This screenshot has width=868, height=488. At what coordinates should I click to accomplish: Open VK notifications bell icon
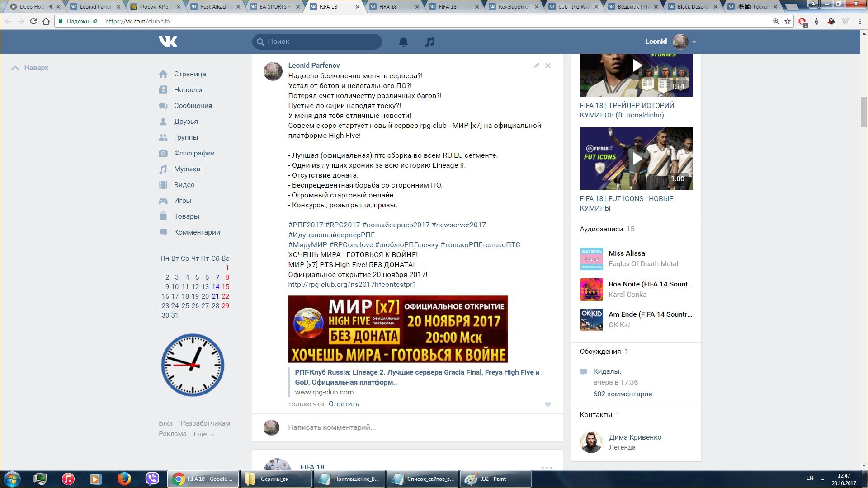403,42
